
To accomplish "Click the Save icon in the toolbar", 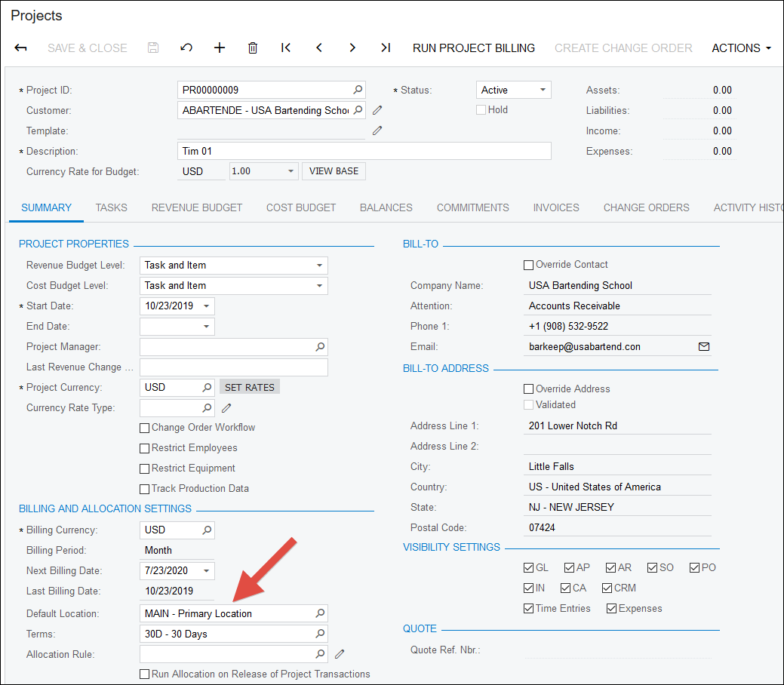I will pyautogui.click(x=152, y=48).
